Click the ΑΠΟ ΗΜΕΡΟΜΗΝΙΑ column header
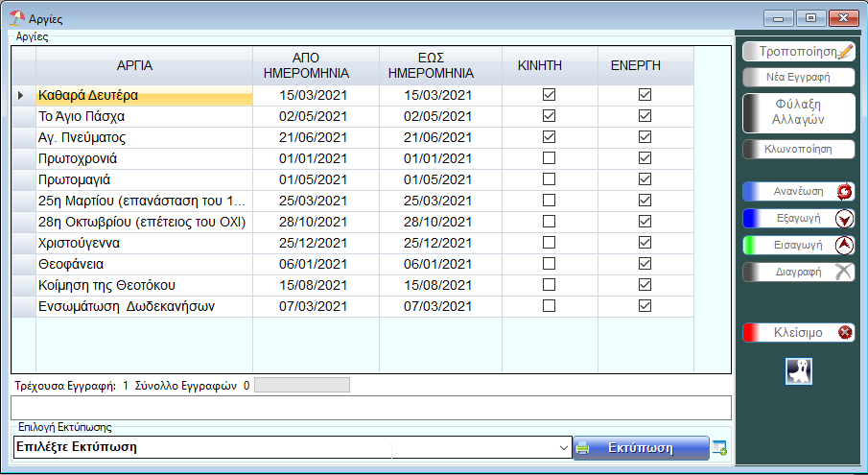 (x=316, y=65)
